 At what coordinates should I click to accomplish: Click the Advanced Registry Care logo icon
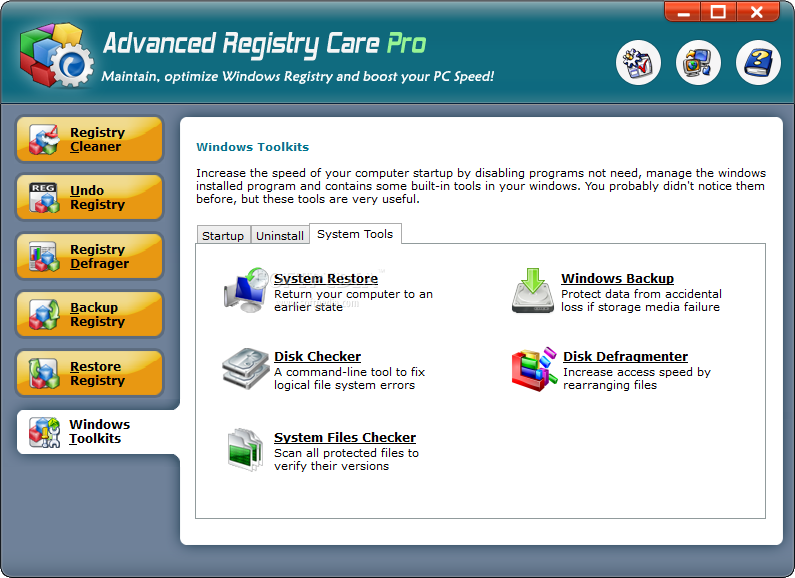pos(56,55)
